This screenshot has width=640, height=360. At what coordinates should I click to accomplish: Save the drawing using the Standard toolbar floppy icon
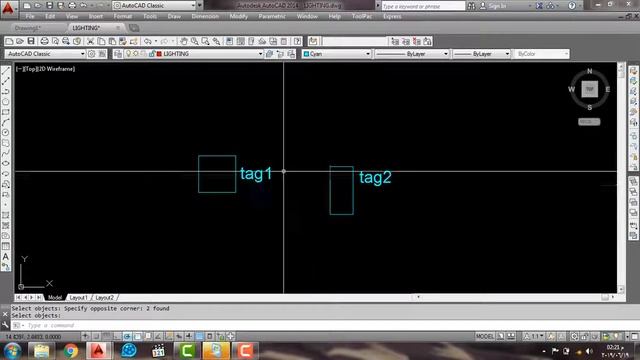tap(31, 41)
